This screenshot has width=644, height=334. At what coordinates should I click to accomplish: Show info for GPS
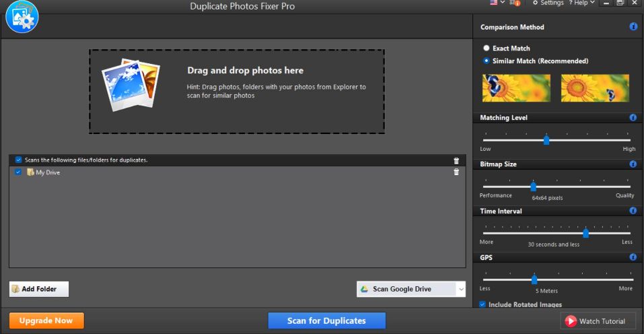pos(633,257)
